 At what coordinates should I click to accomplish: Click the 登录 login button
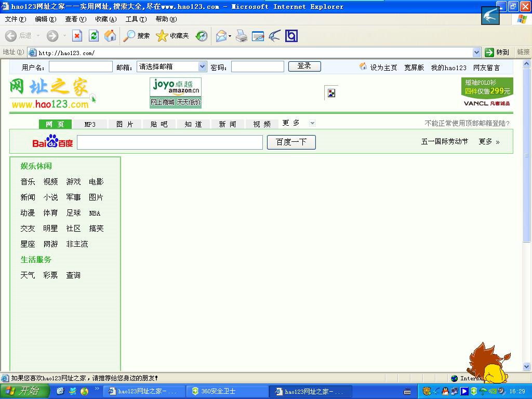(304, 66)
